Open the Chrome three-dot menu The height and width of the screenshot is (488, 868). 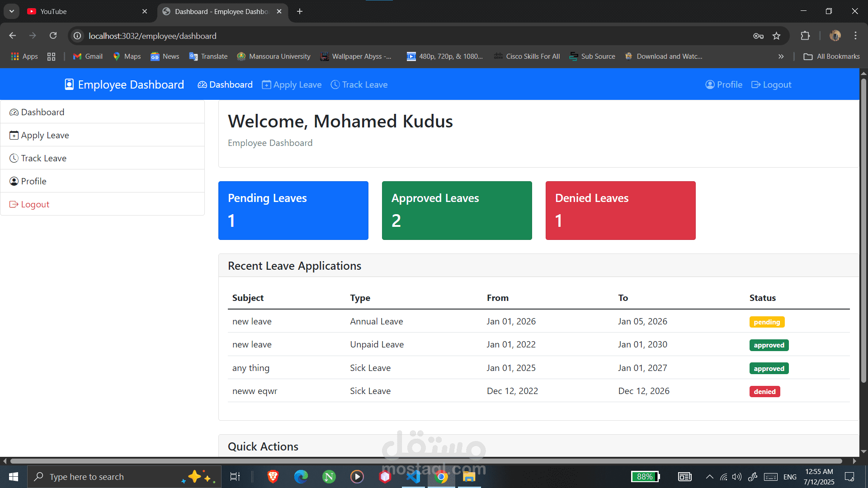[x=855, y=36]
